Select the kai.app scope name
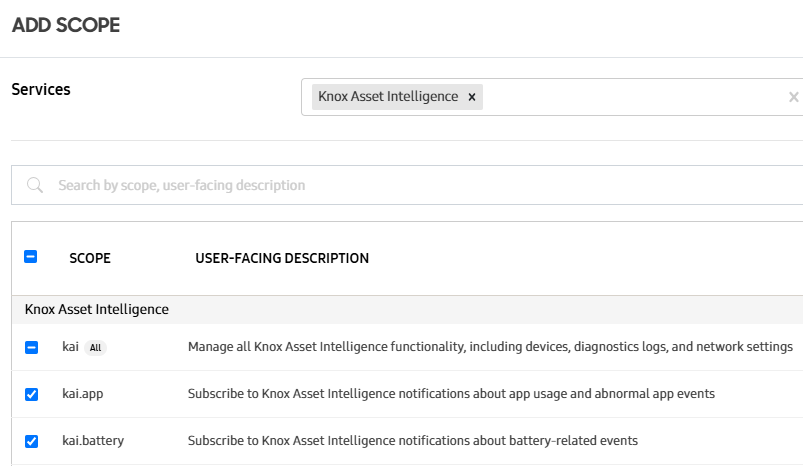803x466 pixels. pyautogui.click(x=82, y=394)
